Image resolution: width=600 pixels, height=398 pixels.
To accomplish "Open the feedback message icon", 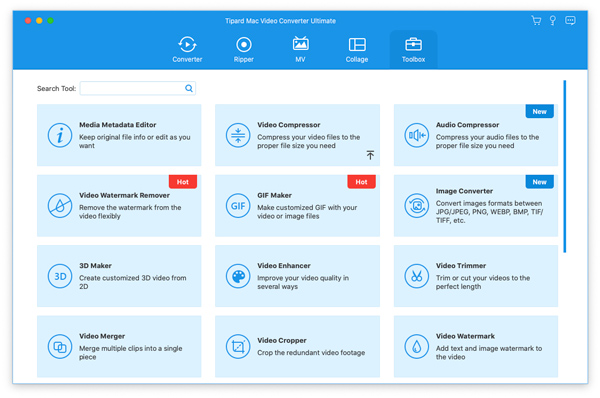I will (570, 20).
